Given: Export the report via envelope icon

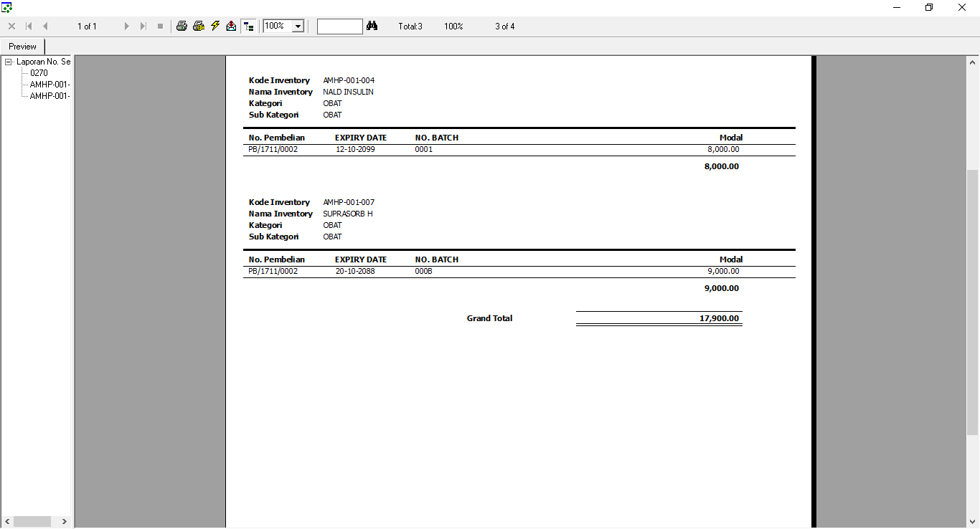Looking at the screenshot, I should point(231,27).
